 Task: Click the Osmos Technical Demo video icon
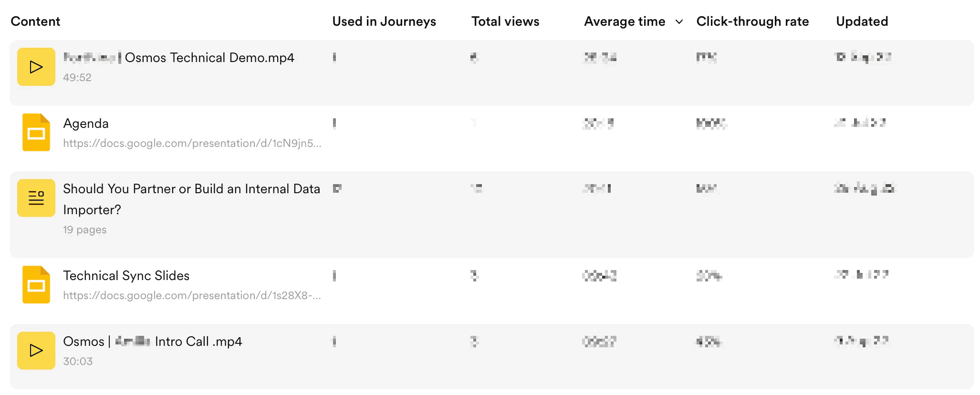coord(36,67)
